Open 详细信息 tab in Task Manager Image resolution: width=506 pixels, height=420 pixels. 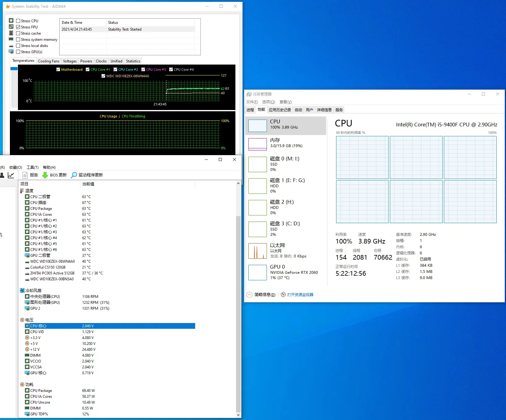[324, 110]
